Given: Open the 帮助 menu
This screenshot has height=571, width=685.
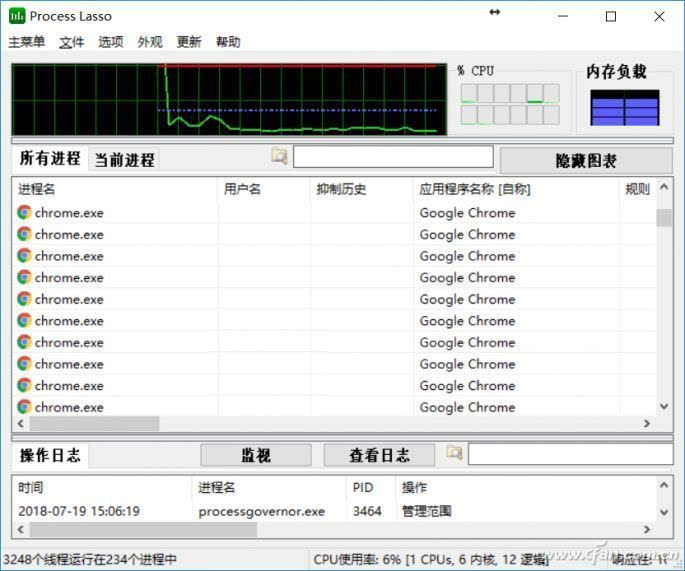Looking at the screenshot, I should pos(228,42).
